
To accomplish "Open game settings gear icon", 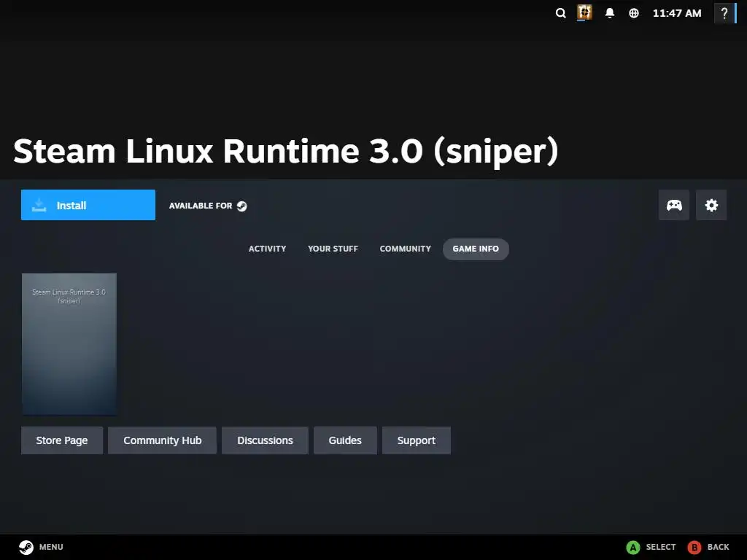I will pos(711,205).
